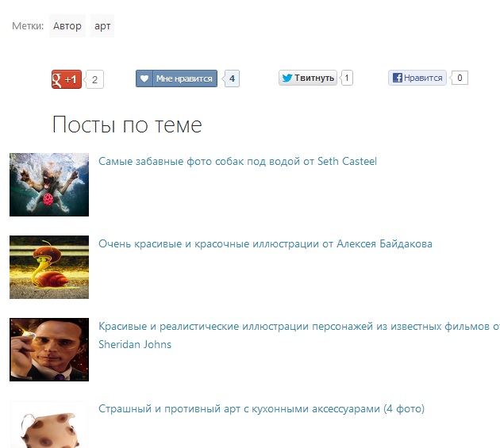Click the Метки label beside the tags
Screen dimensions: 500x448
[x=28, y=26]
